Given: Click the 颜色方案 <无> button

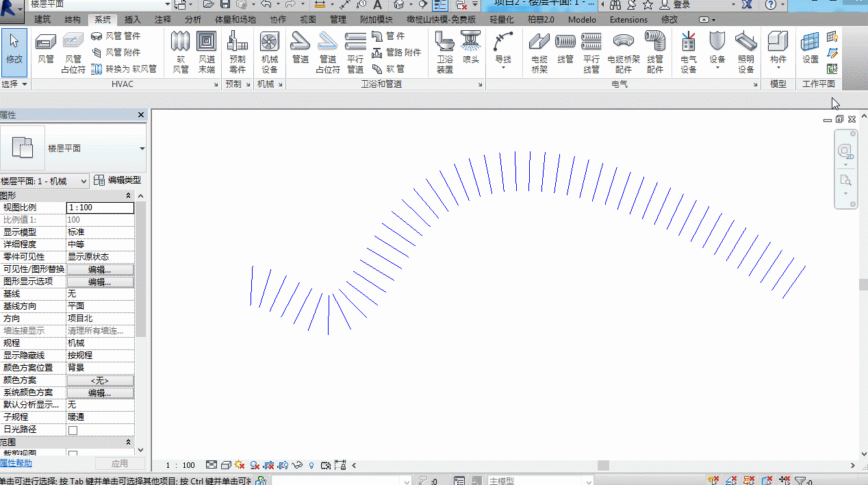Looking at the screenshot, I should click(100, 381).
